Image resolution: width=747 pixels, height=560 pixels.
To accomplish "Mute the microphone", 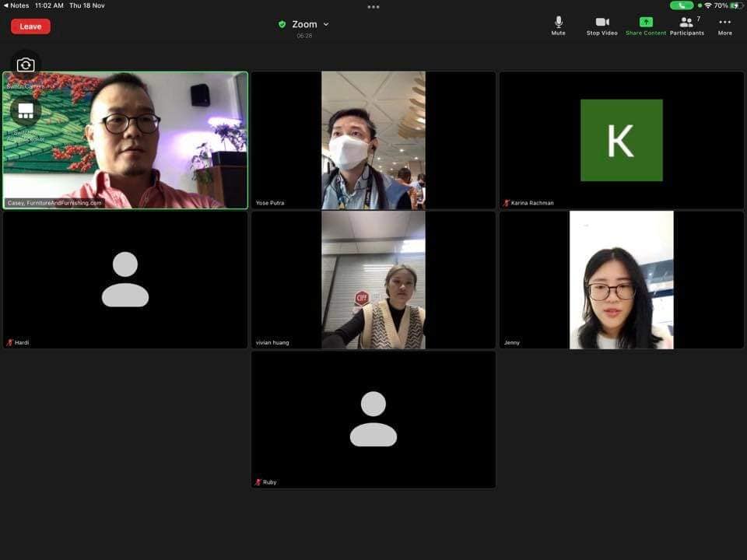I will 558,26.
